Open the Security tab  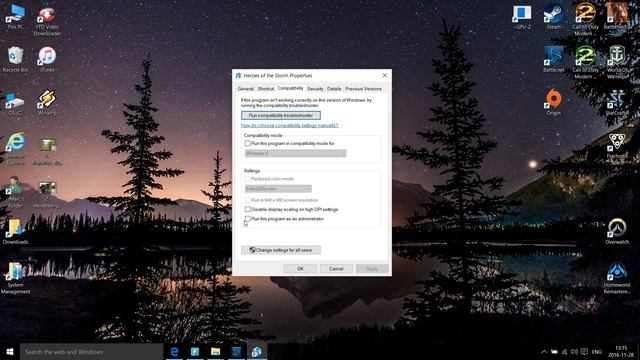pyautogui.click(x=315, y=89)
